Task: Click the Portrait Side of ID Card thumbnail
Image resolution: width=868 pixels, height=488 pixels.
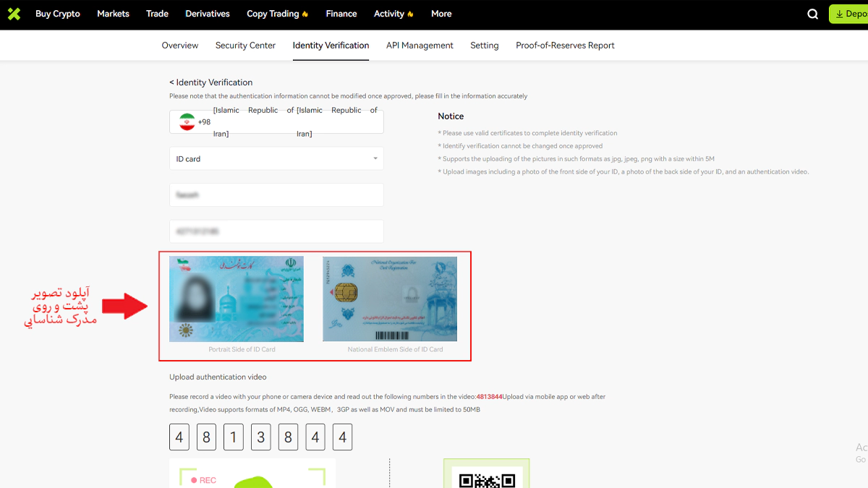Action: coord(237,299)
